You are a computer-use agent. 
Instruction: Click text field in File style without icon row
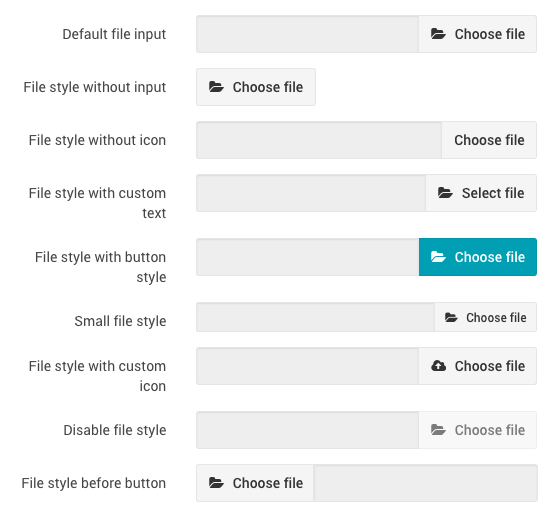[x=319, y=140]
